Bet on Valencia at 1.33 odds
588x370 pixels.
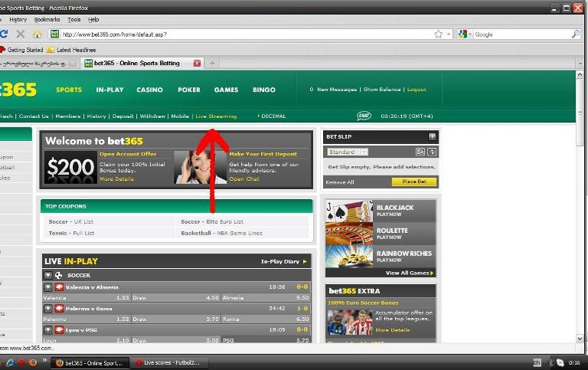pyautogui.click(x=87, y=297)
